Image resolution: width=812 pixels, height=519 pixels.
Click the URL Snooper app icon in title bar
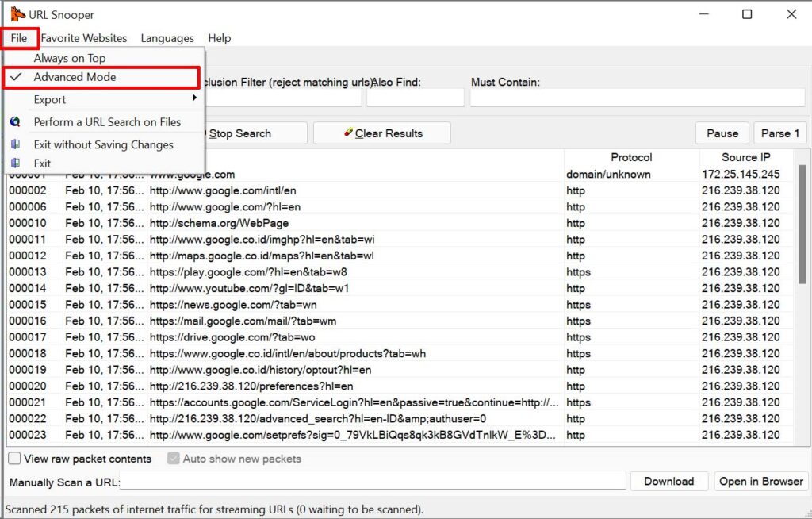point(17,14)
